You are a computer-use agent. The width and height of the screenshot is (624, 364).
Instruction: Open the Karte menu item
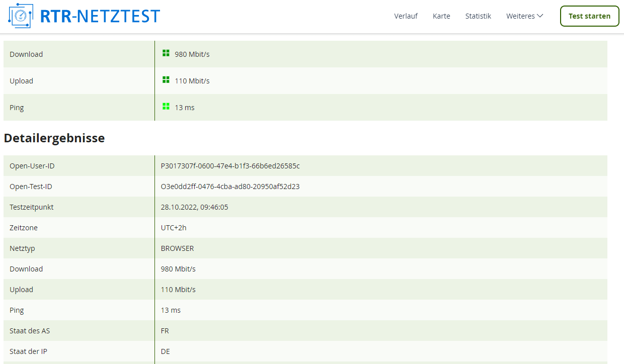[441, 16]
